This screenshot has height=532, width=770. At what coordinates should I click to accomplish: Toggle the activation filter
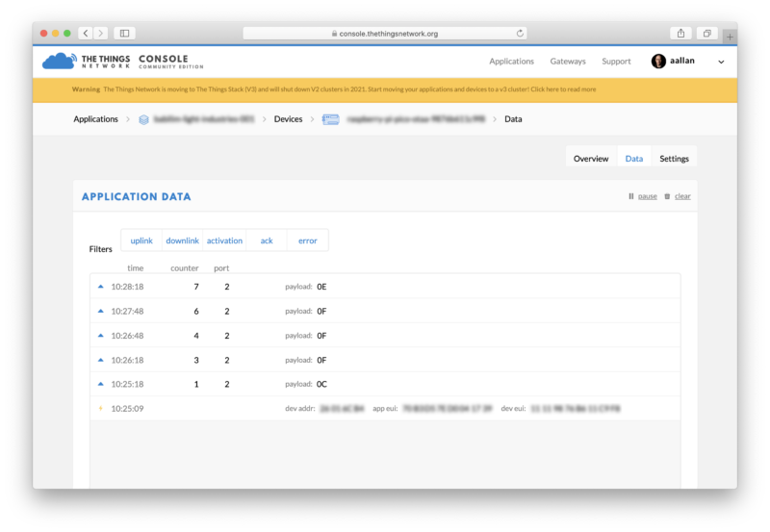tap(224, 241)
